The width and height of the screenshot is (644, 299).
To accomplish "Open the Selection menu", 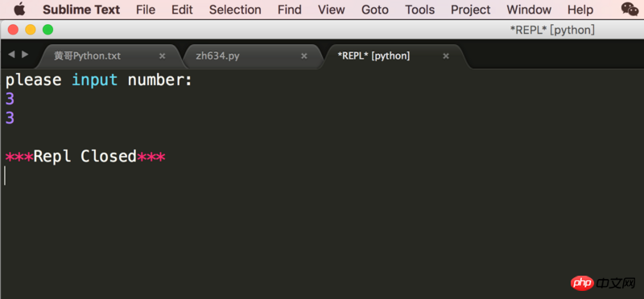I will 235,10.
